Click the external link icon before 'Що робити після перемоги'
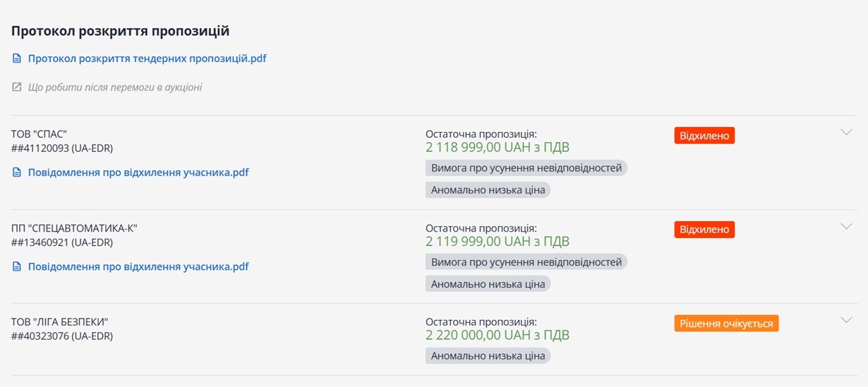Viewport: 868px width, 387px height. pyautogui.click(x=17, y=88)
